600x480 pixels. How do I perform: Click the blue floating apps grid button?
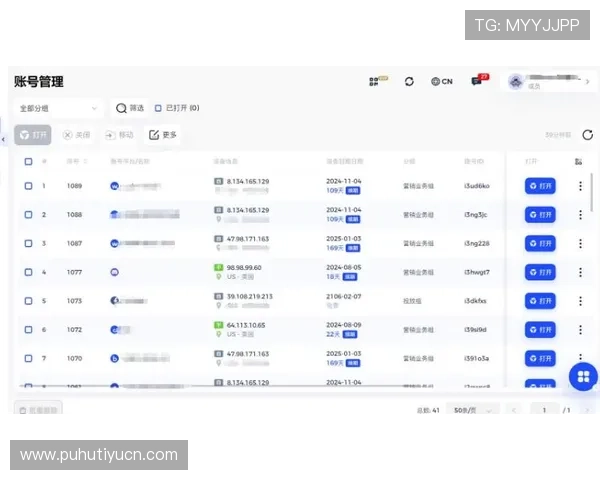pyautogui.click(x=583, y=376)
